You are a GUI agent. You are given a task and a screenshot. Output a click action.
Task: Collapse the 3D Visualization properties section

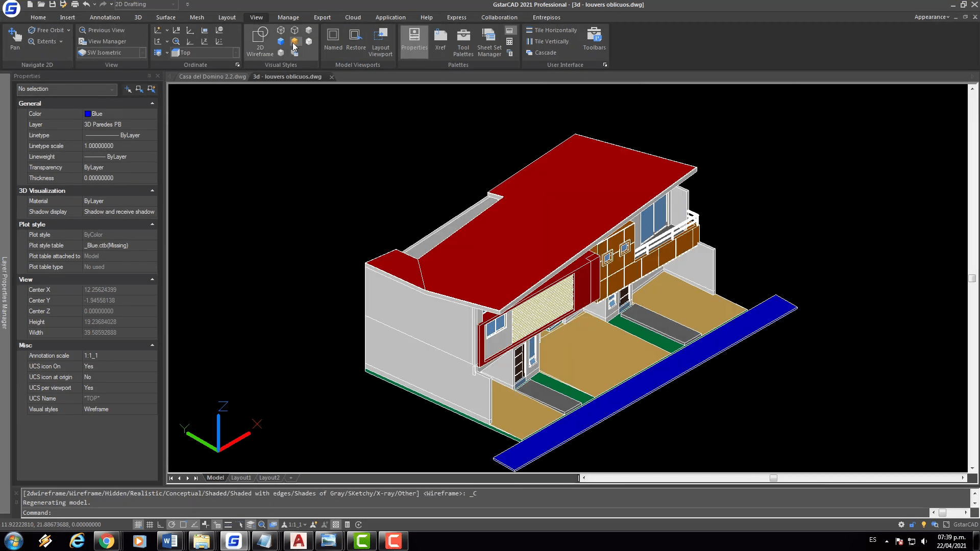coord(152,190)
